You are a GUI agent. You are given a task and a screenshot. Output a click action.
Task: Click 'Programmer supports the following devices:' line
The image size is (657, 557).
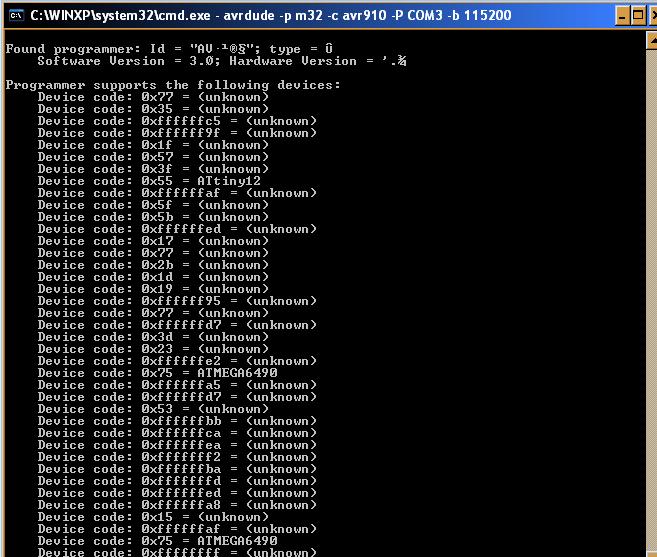[x=173, y=85]
